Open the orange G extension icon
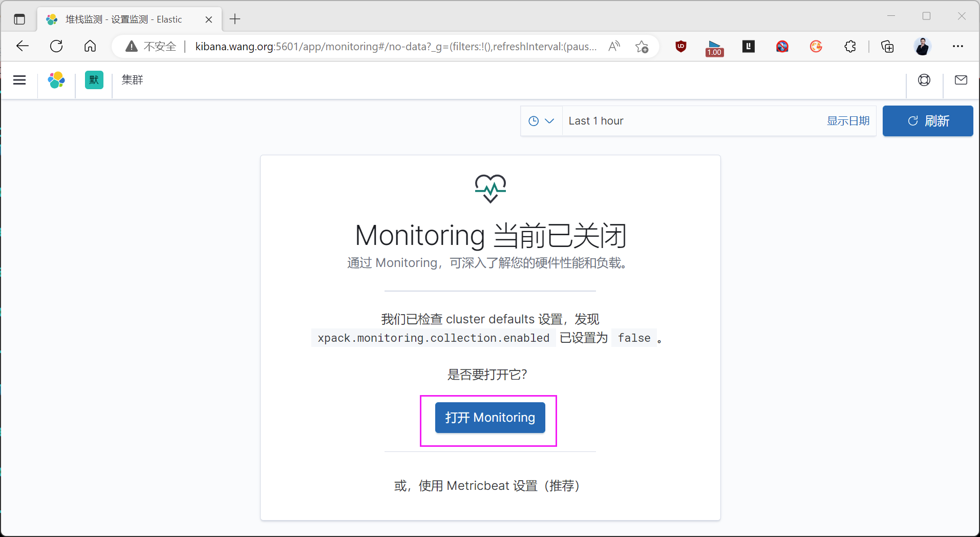This screenshot has height=537, width=980. (816, 47)
